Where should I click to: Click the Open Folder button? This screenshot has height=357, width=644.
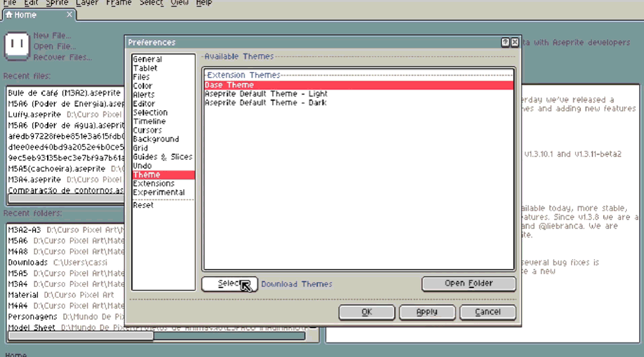tap(469, 284)
